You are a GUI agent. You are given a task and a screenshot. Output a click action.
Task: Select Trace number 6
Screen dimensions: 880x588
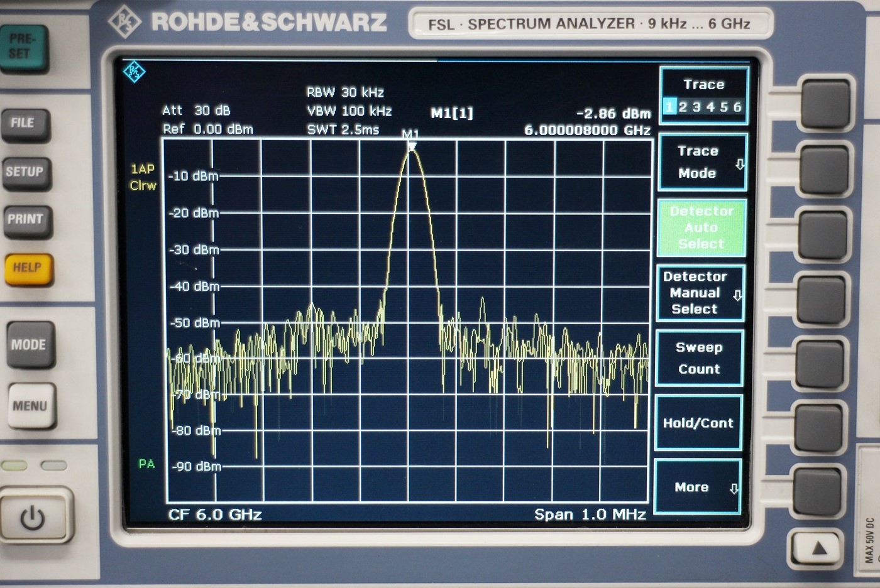[x=737, y=107]
